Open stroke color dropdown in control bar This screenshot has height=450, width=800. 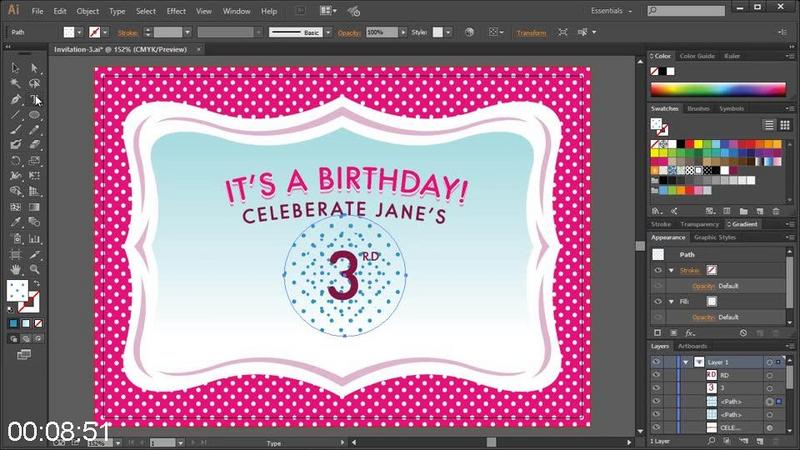click(x=105, y=32)
